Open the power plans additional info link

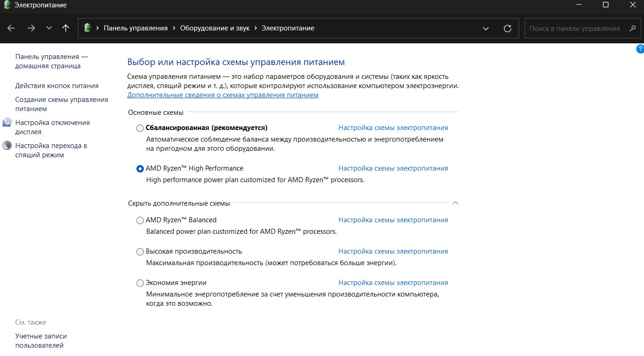pyautogui.click(x=223, y=95)
